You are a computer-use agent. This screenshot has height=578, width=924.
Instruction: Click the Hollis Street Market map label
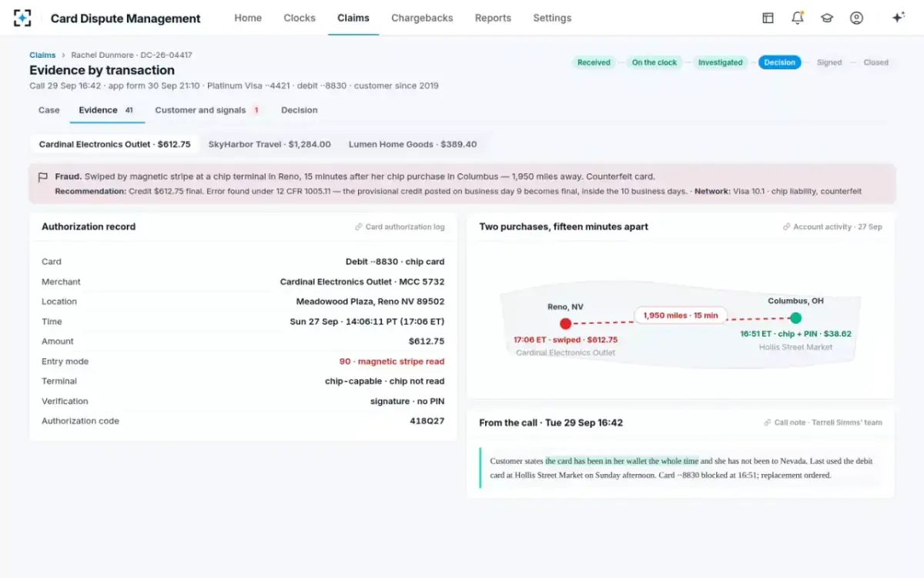(x=796, y=348)
